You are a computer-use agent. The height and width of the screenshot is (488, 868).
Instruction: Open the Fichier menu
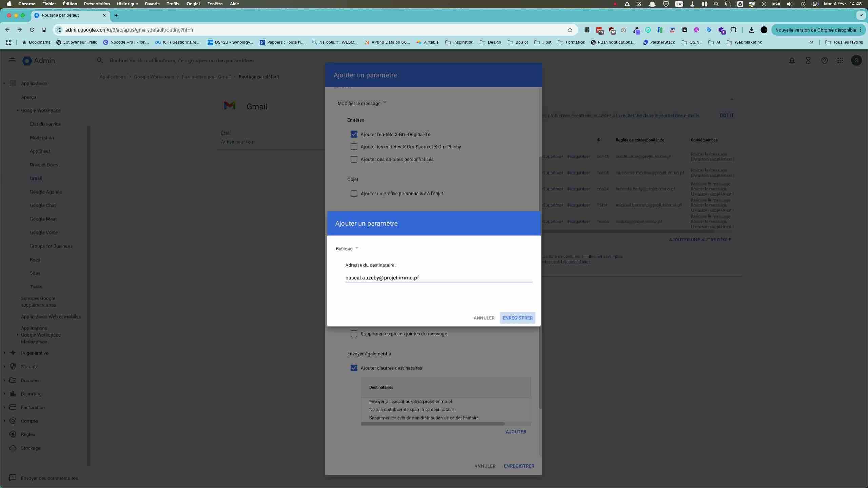(x=49, y=4)
